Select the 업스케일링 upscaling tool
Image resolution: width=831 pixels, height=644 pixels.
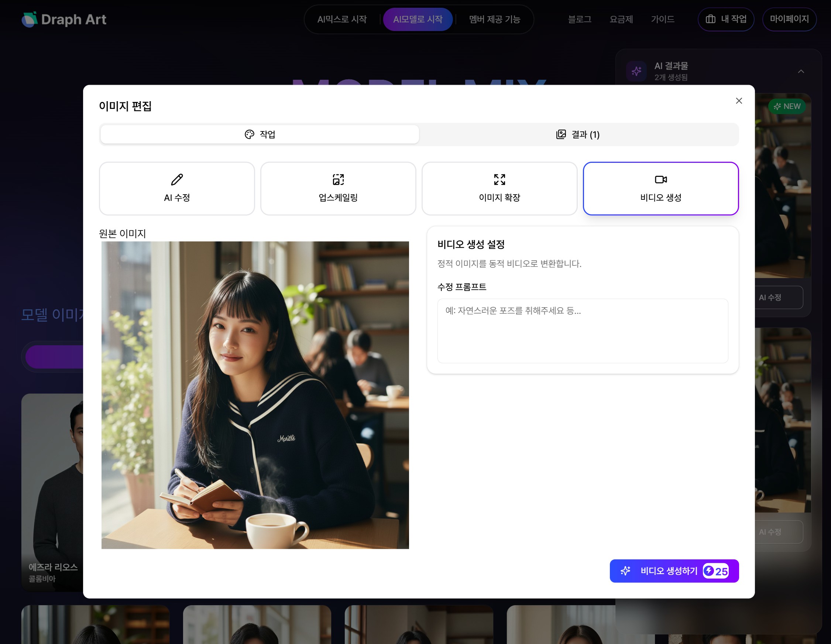coord(338,188)
